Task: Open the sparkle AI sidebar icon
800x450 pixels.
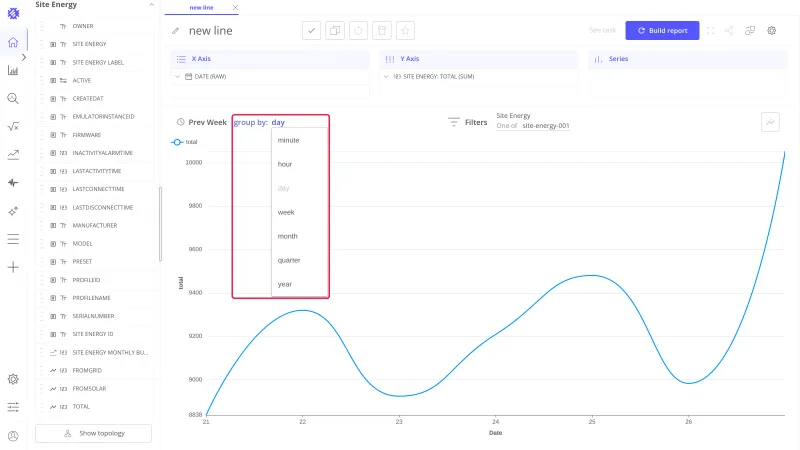Action: click(x=13, y=211)
